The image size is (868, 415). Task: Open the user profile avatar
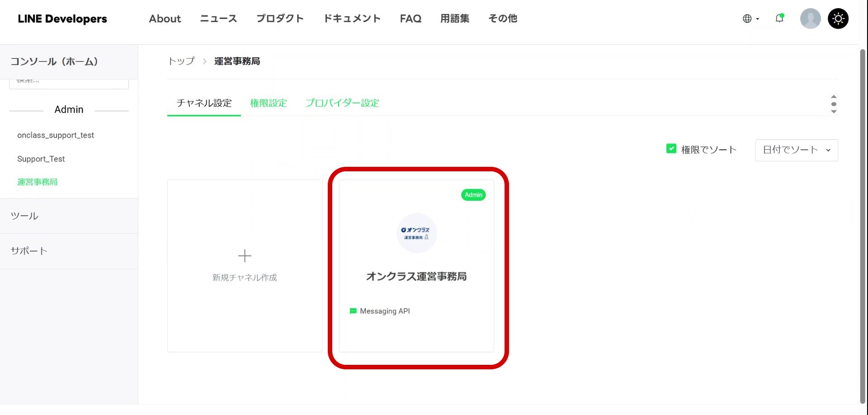point(810,19)
